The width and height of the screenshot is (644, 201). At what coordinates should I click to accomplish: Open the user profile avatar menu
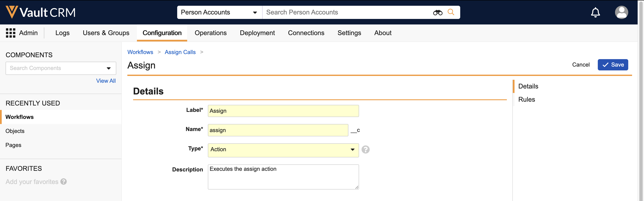(x=621, y=13)
